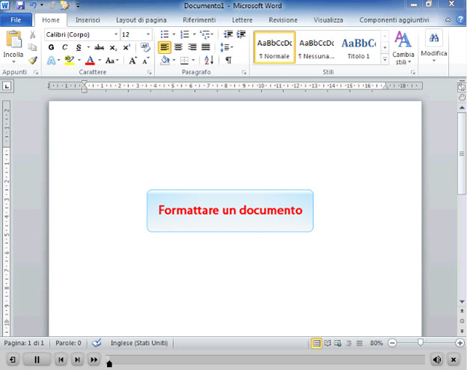This screenshot has height=370, width=467.
Task: Click the multilevel list icon
Action: tap(205, 34)
